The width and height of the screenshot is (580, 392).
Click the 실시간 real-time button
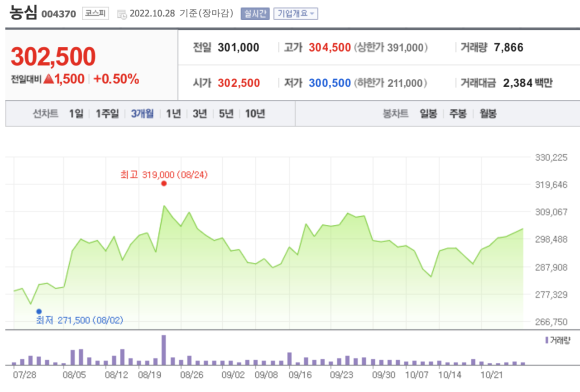[255, 14]
